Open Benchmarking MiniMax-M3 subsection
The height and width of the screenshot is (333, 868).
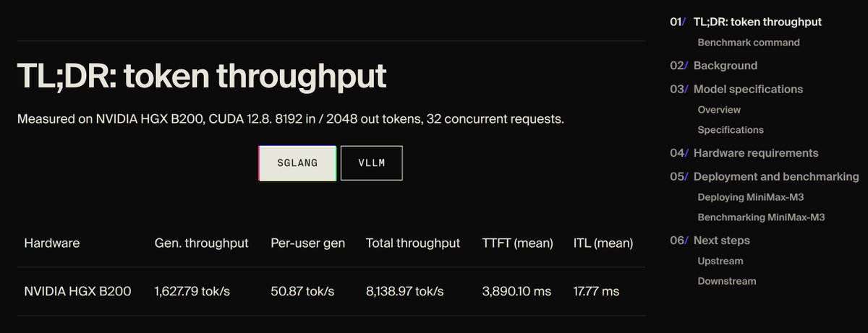(761, 217)
